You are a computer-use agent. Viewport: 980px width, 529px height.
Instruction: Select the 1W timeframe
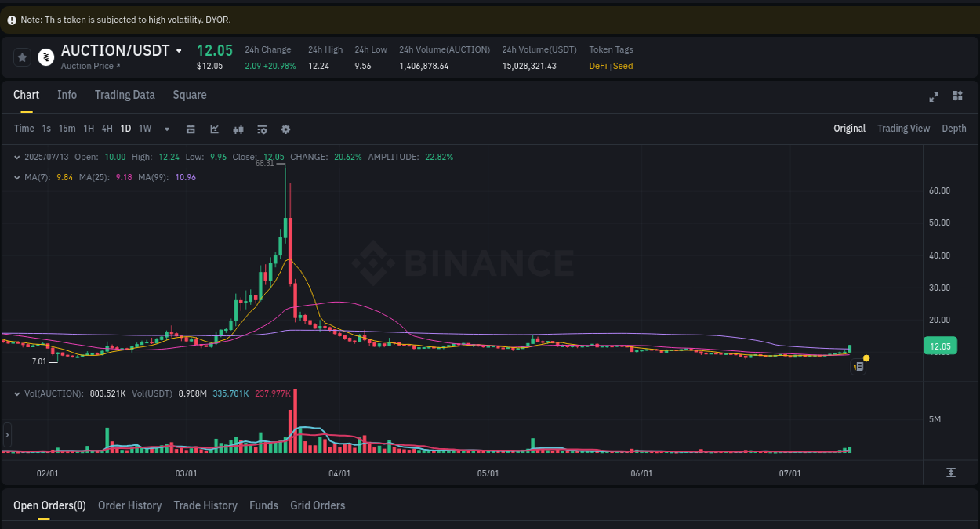[144, 129]
